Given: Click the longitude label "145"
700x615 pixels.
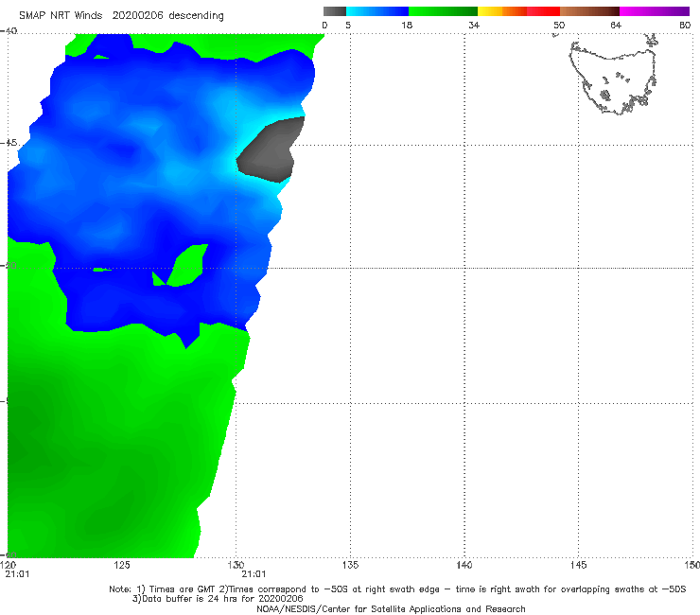Looking at the screenshot, I should click(579, 565).
